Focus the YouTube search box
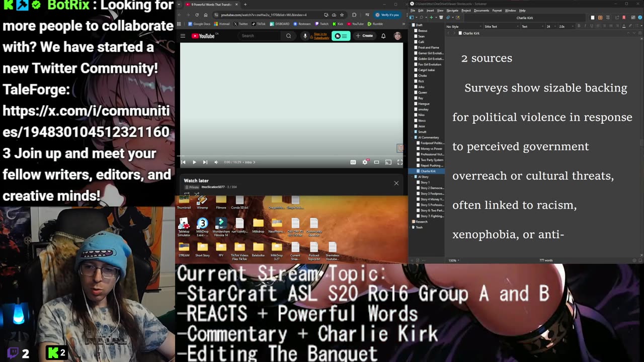The image size is (644, 362). pos(259,36)
